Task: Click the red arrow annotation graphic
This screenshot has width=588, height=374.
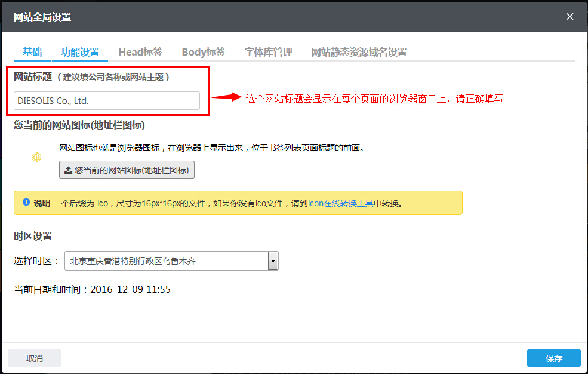Action: pos(227,98)
